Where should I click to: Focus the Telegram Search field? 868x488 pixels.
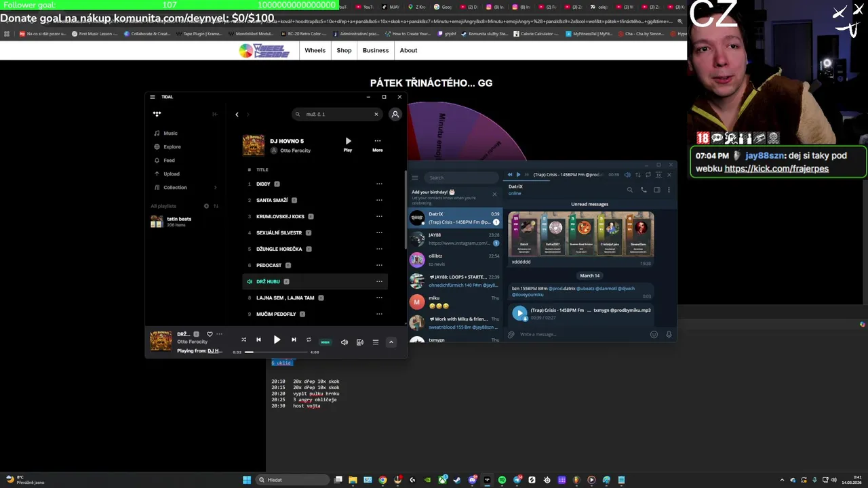(x=461, y=178)
